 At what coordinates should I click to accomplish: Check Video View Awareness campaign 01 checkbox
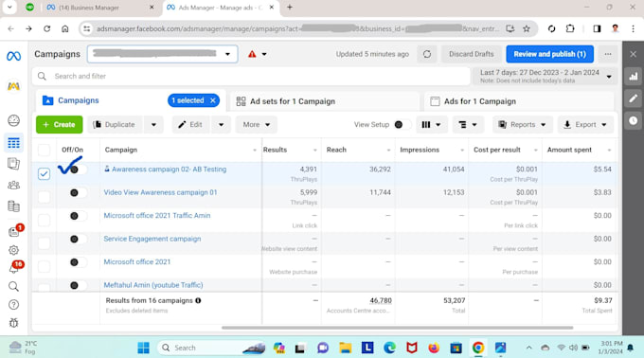[x=44, y=197]
